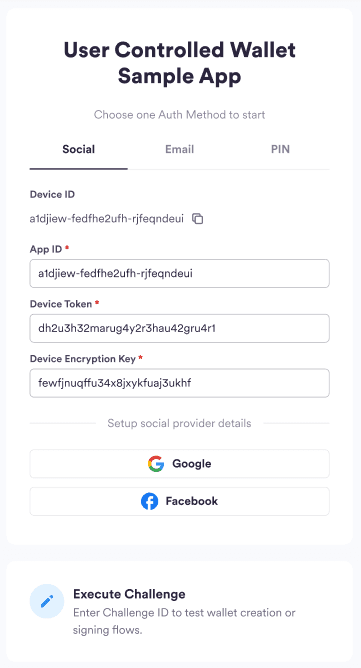
Task: Click the Google logo icon
Action: 156,464
